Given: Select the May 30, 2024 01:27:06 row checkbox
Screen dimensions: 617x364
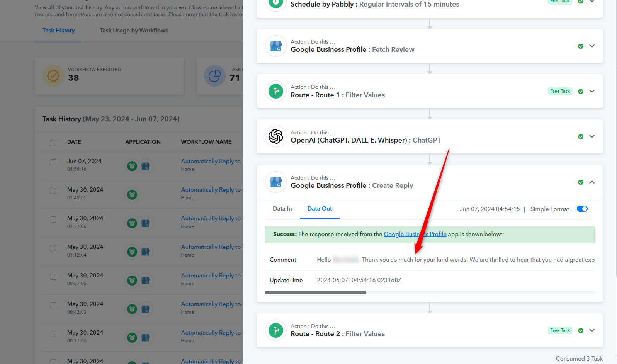Looking at the screenshot, I should pyautogui.click(x=53, y=219).
